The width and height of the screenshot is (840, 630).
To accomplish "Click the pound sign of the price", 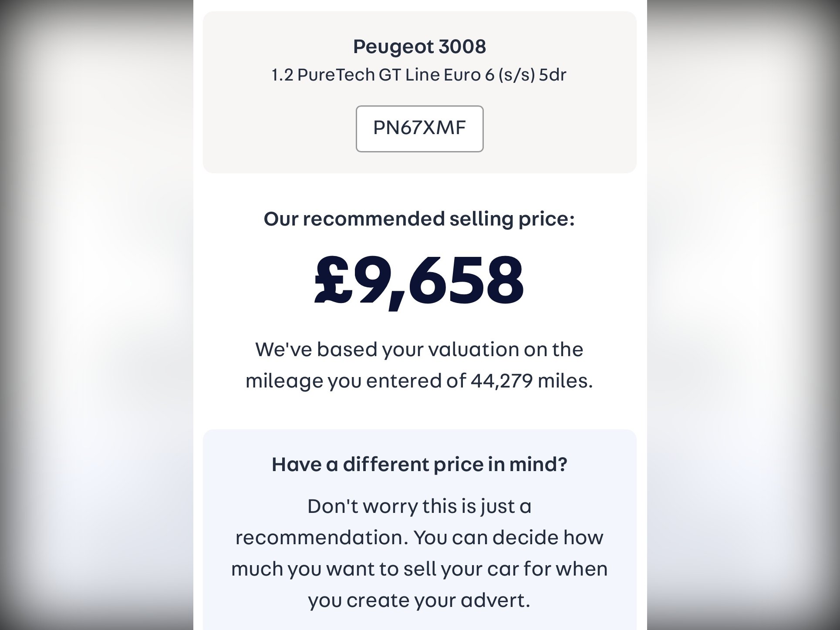I will tap(334, 279).
